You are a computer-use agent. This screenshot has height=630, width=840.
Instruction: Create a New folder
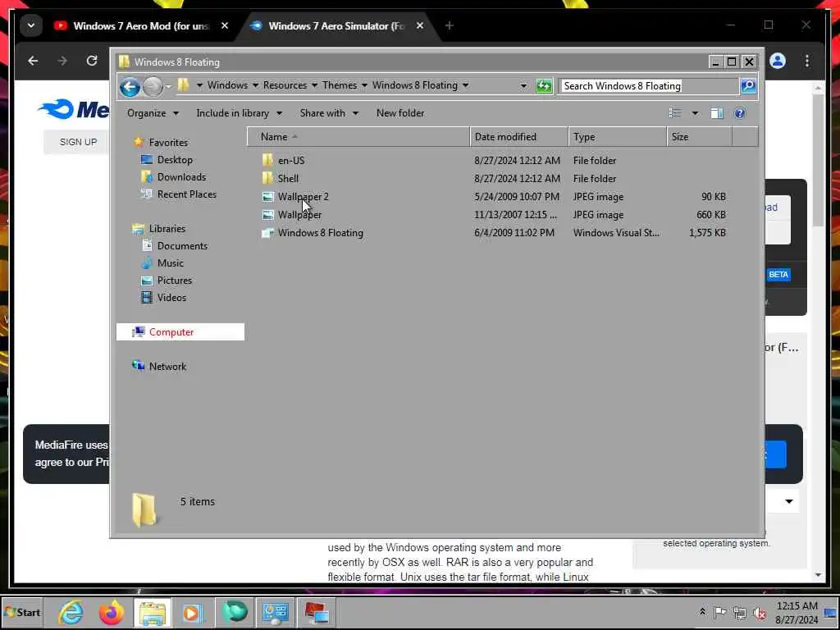tap(400, 113)
